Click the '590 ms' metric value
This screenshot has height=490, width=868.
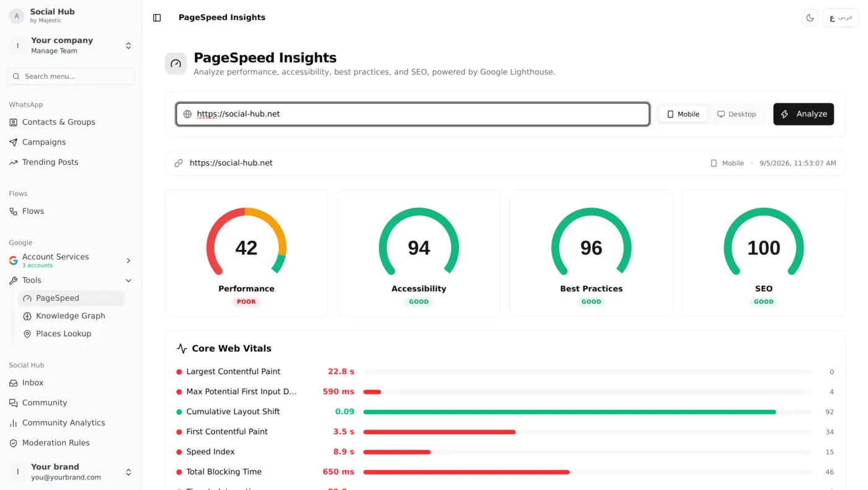point(339,392)
